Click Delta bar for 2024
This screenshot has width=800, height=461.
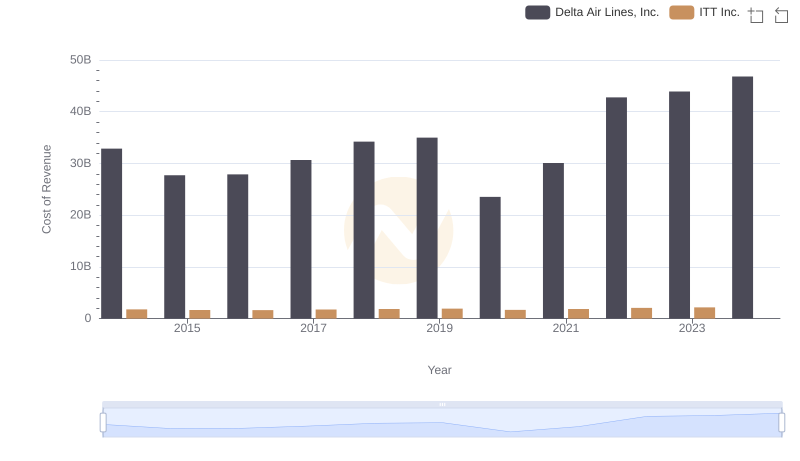click(x=742, y=197)
